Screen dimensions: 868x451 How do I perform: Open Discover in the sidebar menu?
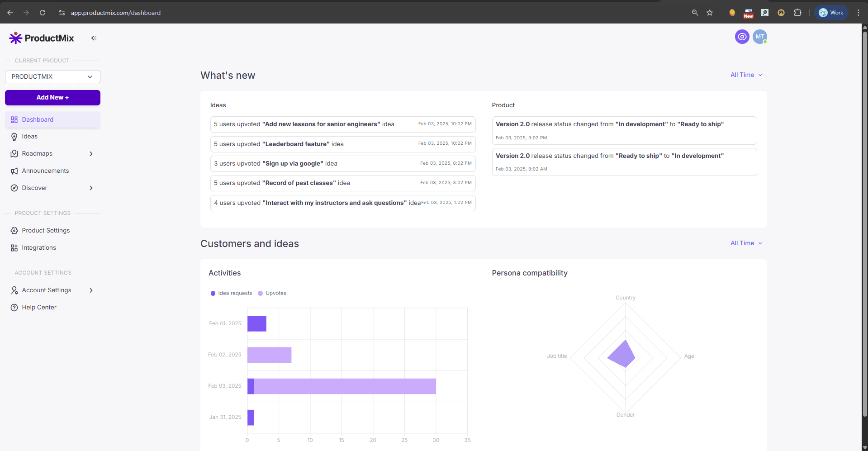34,188
